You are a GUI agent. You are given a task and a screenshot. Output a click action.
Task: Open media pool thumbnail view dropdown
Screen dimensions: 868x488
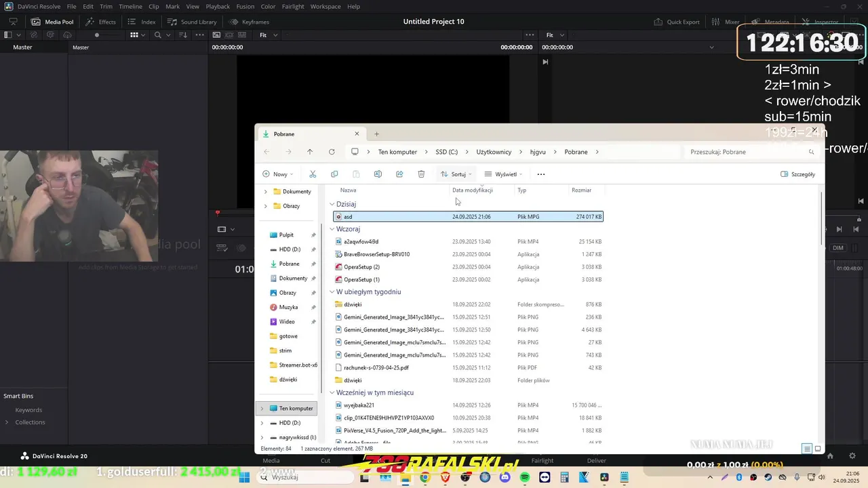138,35
